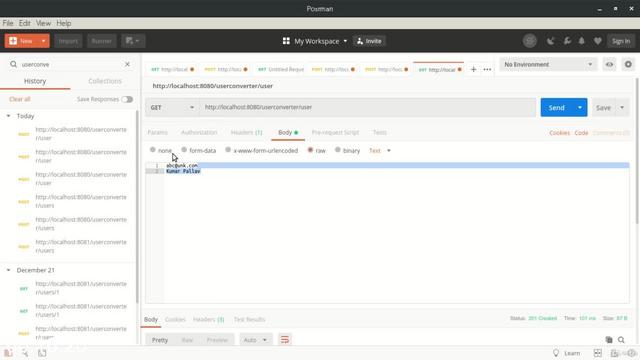Open the Send button dropdown arrow
Screen dimensions: 640x360
point(580,107)
